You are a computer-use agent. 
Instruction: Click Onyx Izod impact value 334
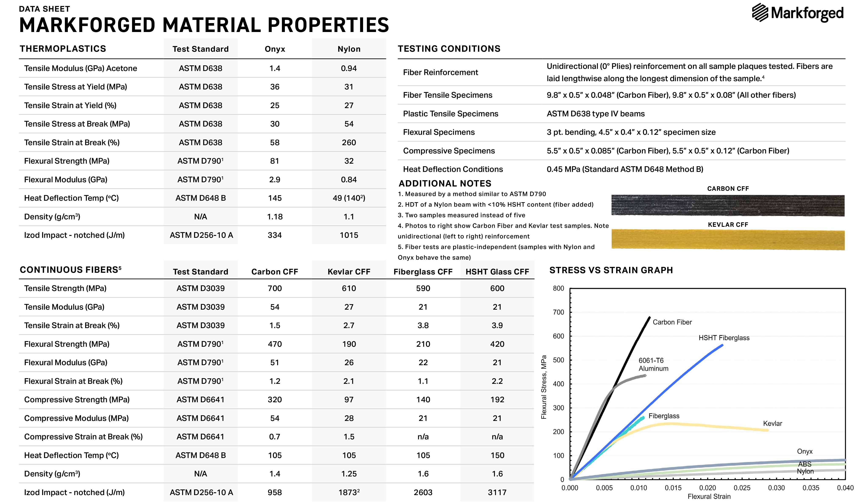click(x=275, y=235)
